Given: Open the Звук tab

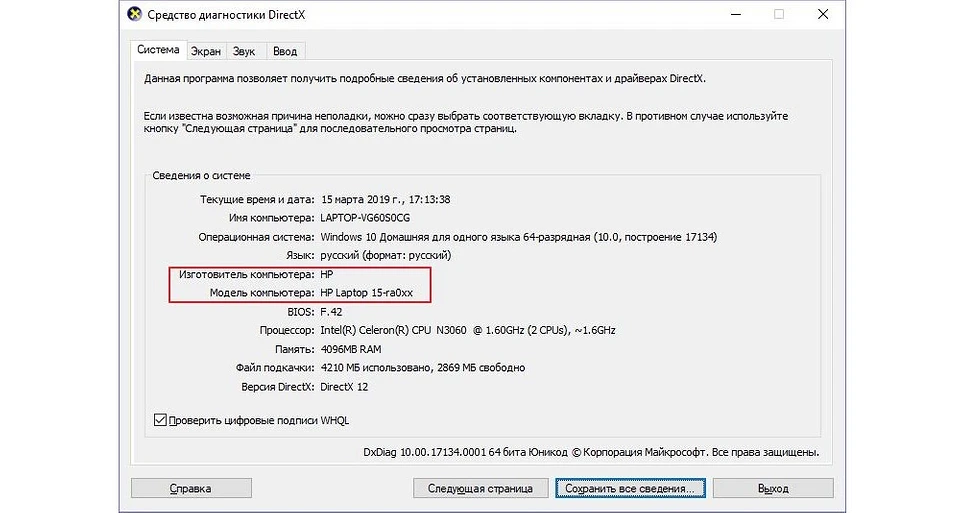Looking at the screenshot, I should (x=244, y=51).
